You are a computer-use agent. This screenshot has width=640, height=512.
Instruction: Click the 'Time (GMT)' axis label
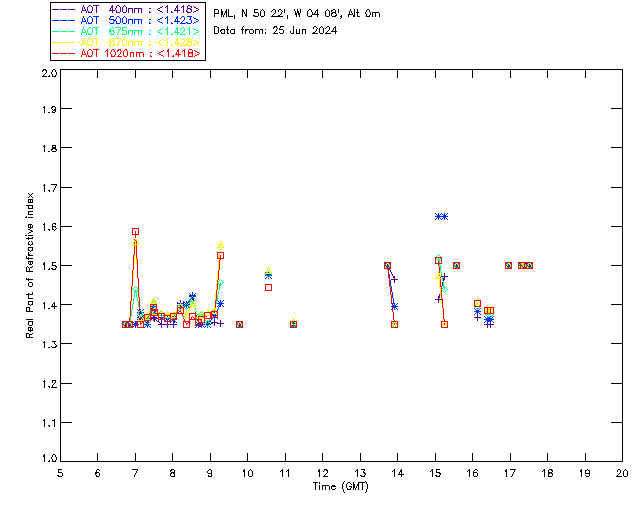tap(341, 487)
